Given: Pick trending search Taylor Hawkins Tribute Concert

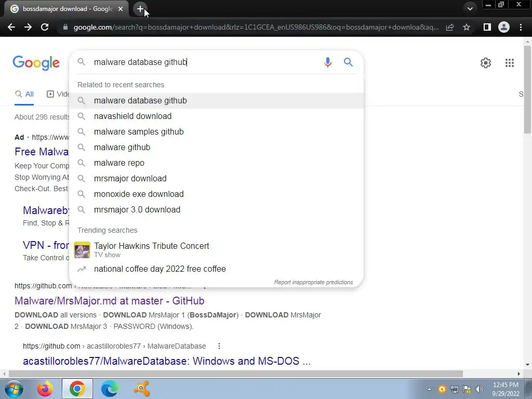Looking at the screenshot, I should pyautogui.click(x=216, y=250).
